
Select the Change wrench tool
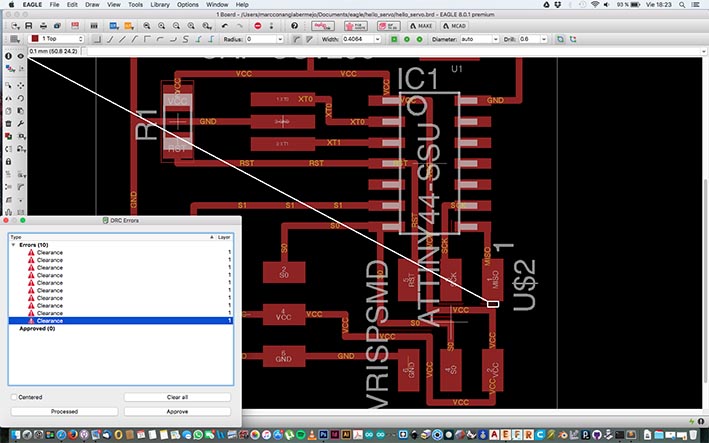[21, 123]
